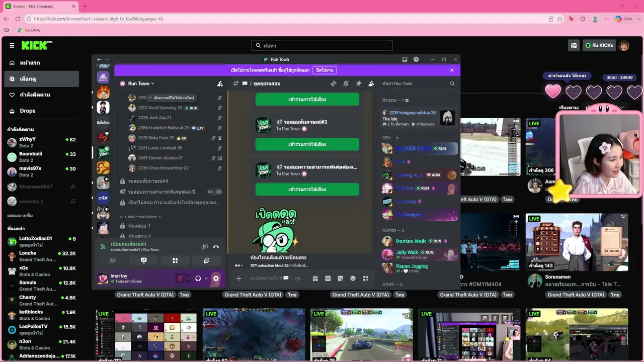Disconnect from the voice channel
644x362 pixels.
tap(216, 247)
